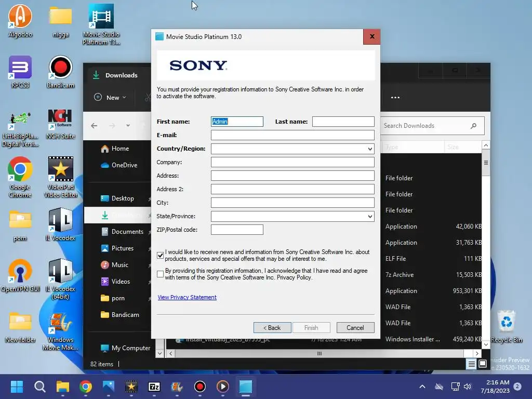Image resolution: width=532 pixels, height=399 pixels.
Task: Click the Last name field
Action: pos(343,122)
